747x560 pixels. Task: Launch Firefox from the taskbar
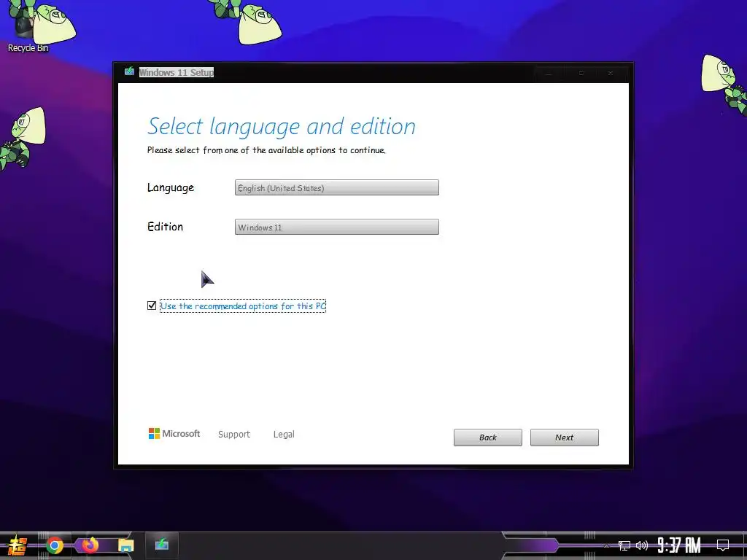(x=90, y=545)
